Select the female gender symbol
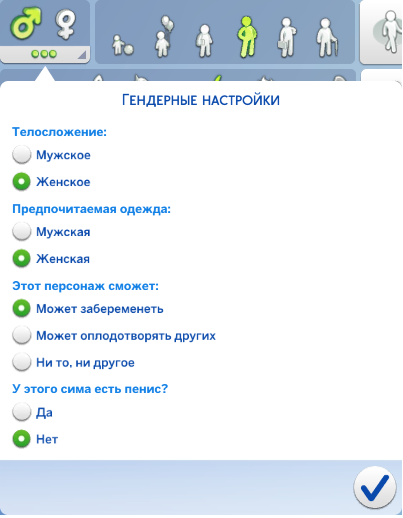 click(65, 24)
